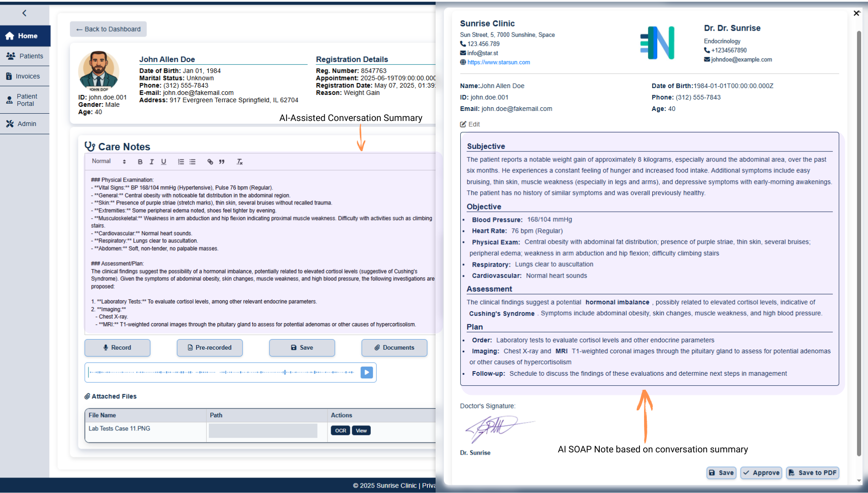The image size is (868, 493).
Task: Export the SOAP note with Save to PDF
Action: (x=812, y=473)
